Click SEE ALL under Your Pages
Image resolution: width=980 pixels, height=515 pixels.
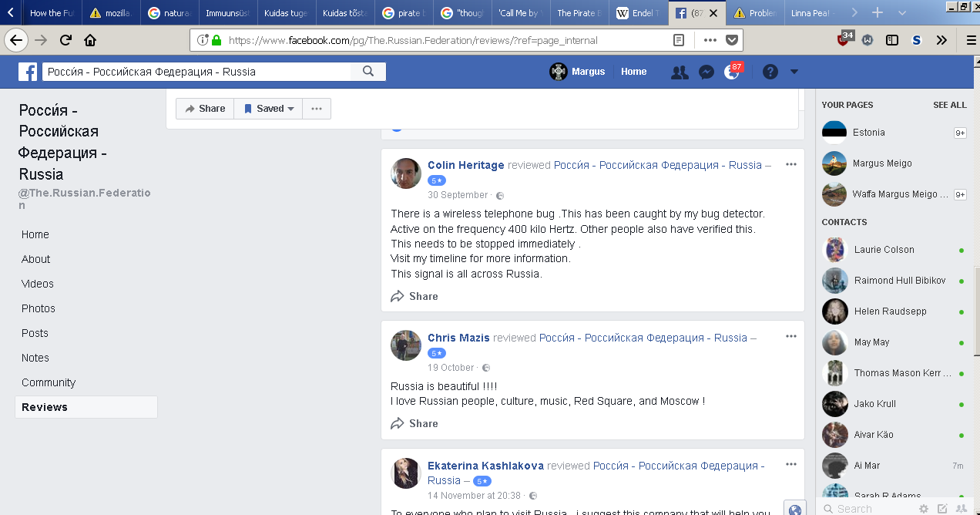pyautogui.click(x=949, y=105)
